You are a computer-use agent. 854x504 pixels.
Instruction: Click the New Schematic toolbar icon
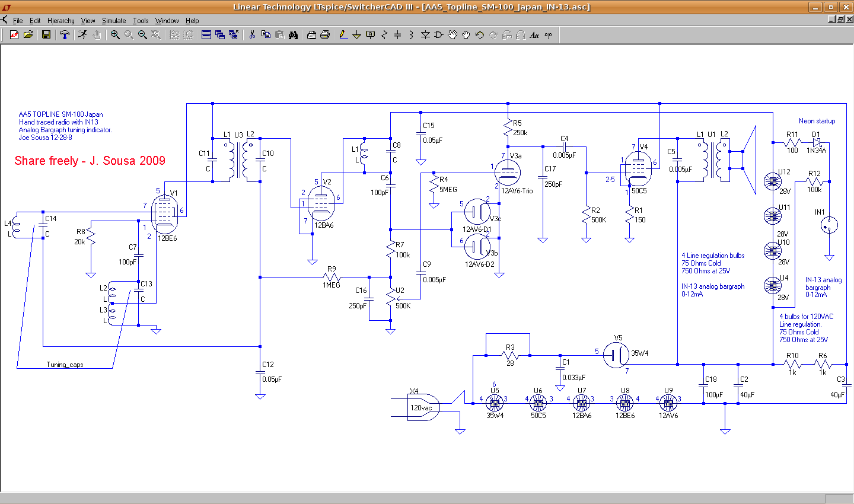pyautogui.click(x=14, y=35)
